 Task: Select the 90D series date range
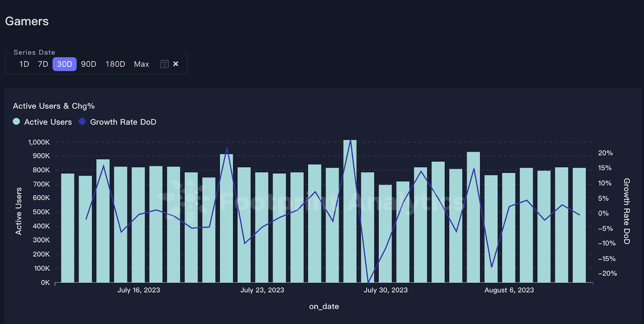(x=89, y=64)
